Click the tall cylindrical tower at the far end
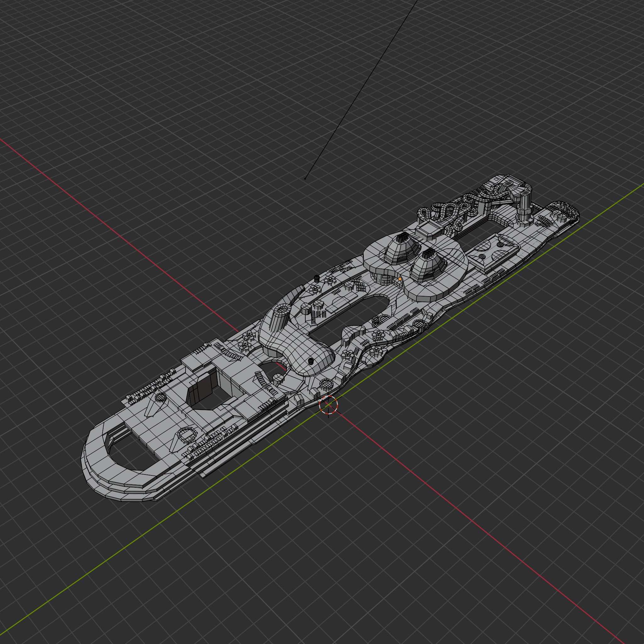Image resolution: width=644 pixels, height=644 pixels. 526,205
